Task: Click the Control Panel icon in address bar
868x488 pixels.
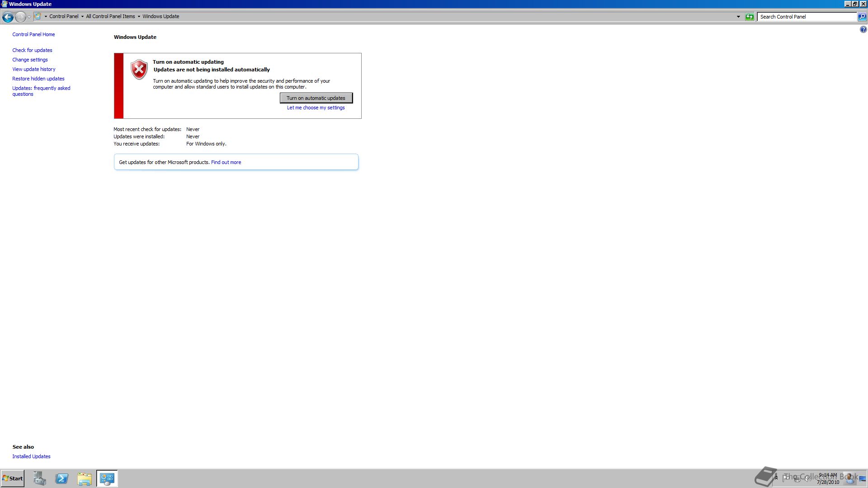Action: [x=38, y=16]
